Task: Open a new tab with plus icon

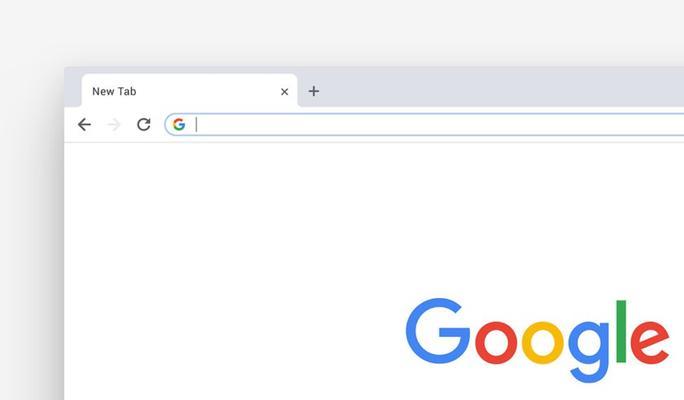Action: click(x=314, y=91)
